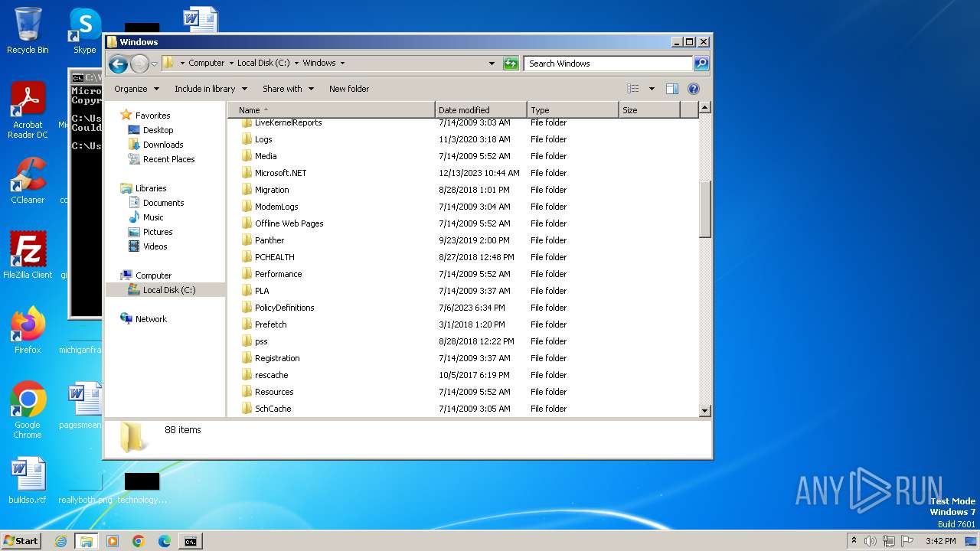Select the SchCache folder

pos(273,409)
